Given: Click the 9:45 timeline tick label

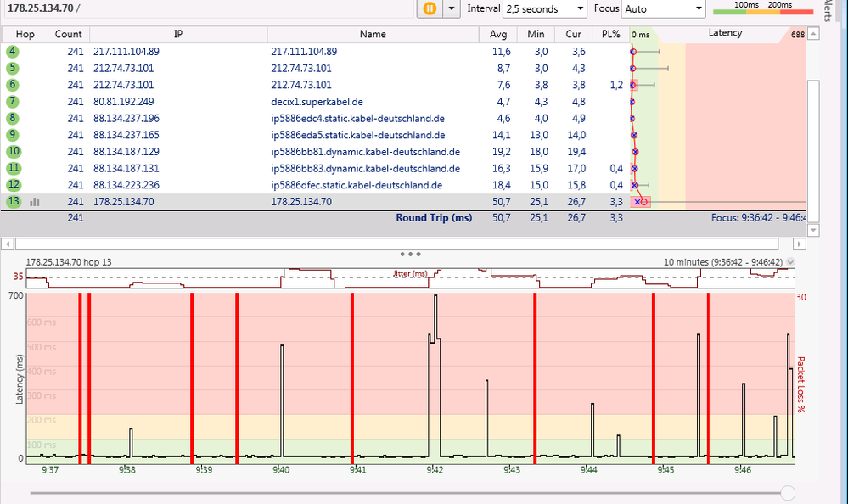Looking at the screenshot, I should click(x=665, y=470).
